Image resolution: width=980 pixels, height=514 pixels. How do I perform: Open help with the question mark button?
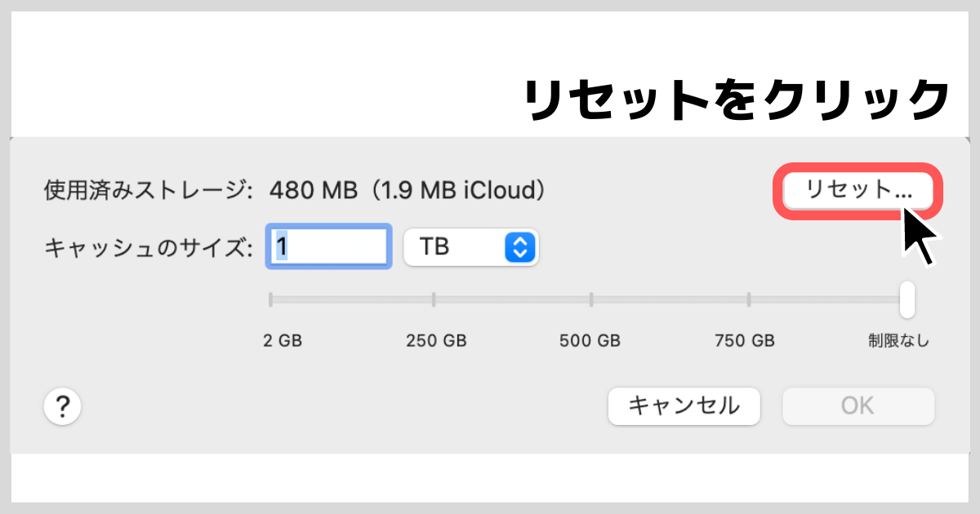pyautogui.click(x=63, y=405)
